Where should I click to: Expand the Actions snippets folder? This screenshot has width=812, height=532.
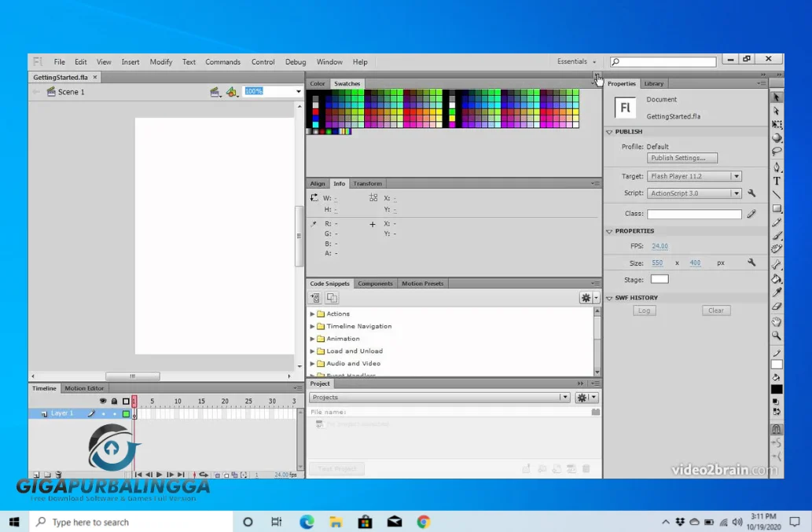pyautogui.click(x=312, y=314)
